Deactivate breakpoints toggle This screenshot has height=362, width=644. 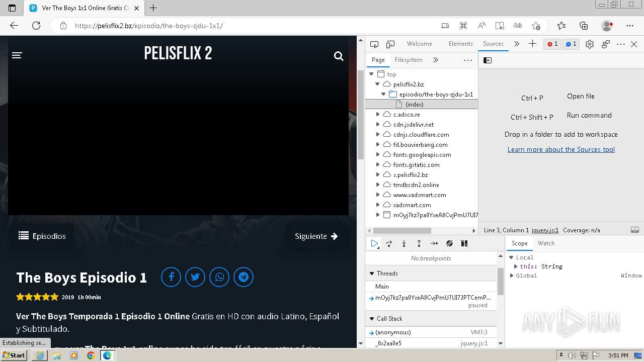449,243
